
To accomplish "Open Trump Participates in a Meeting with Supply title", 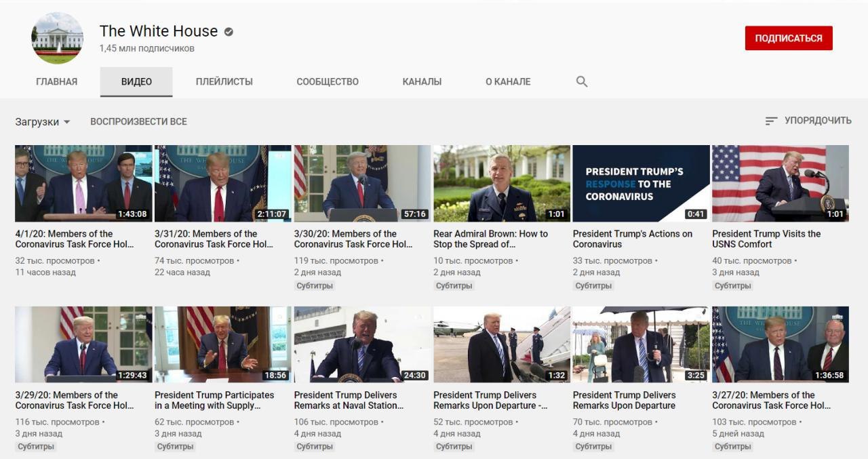I will [x=214, y=400].
